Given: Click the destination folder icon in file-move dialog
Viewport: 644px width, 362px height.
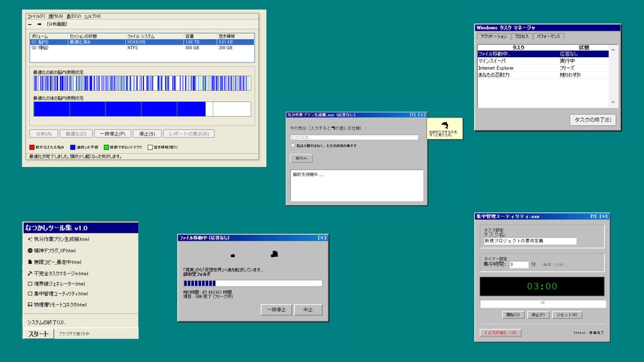Looking at the screenshot, I should pos(274,254).
